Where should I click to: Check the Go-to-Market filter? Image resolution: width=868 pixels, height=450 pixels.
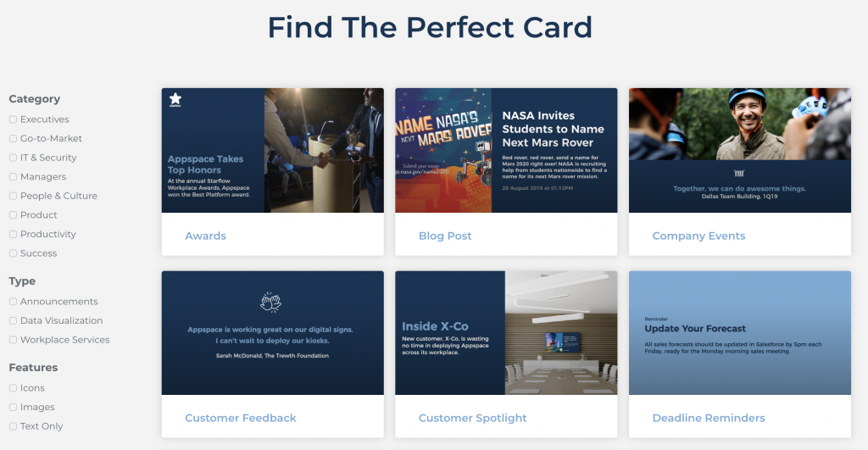13,138
